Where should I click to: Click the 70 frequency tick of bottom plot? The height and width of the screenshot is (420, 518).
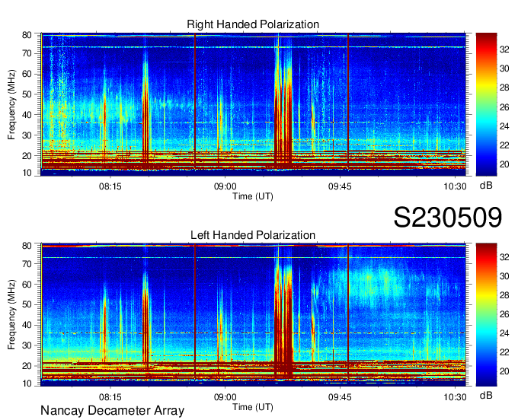click(27, 263)
